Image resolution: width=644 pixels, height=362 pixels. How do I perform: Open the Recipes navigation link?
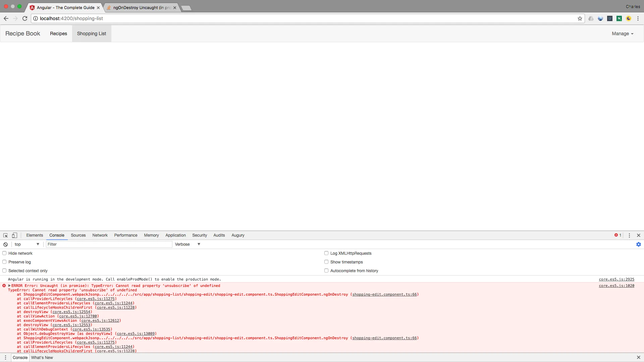click(x=58, y=34)
